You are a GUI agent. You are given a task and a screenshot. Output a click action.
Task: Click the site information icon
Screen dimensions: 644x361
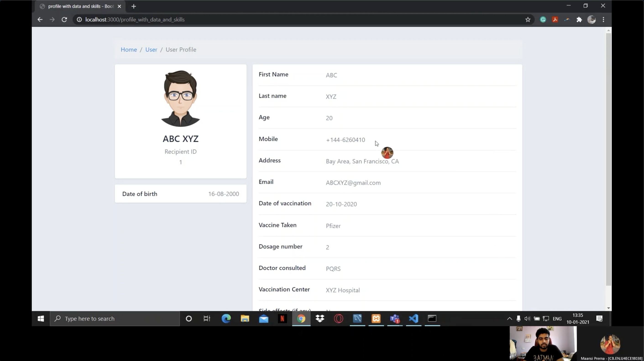(79, 19)
